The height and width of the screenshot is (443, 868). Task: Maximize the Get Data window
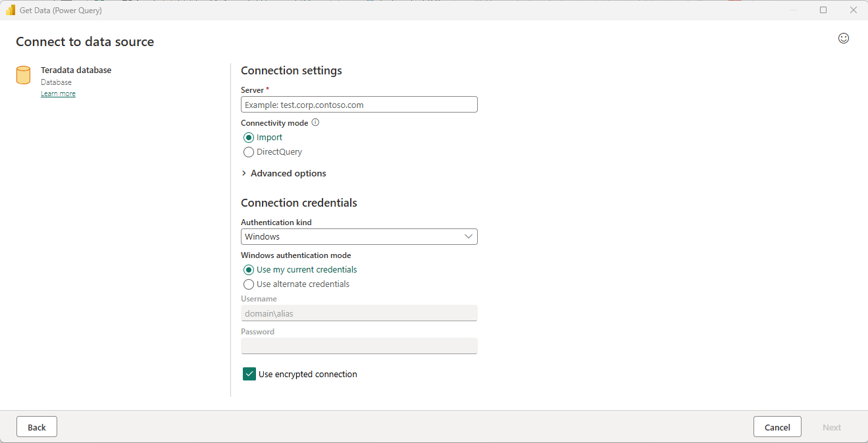click(823, 10)
